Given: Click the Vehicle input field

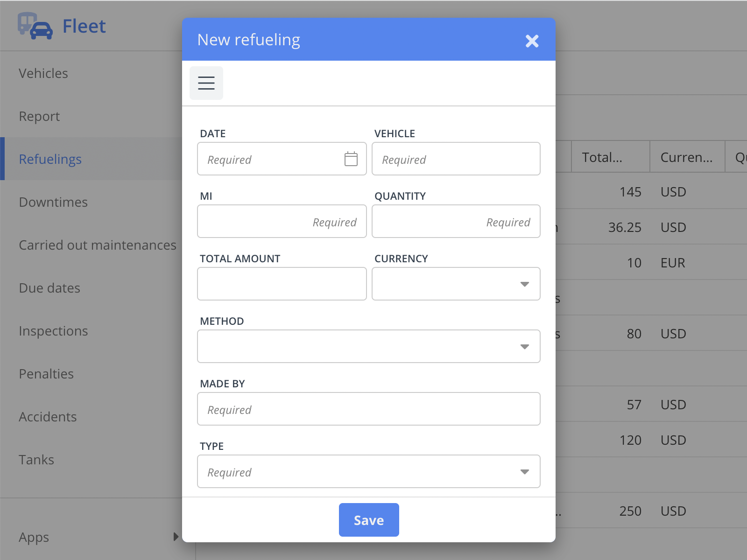Looking at the screenshot, I should point(456,159).
